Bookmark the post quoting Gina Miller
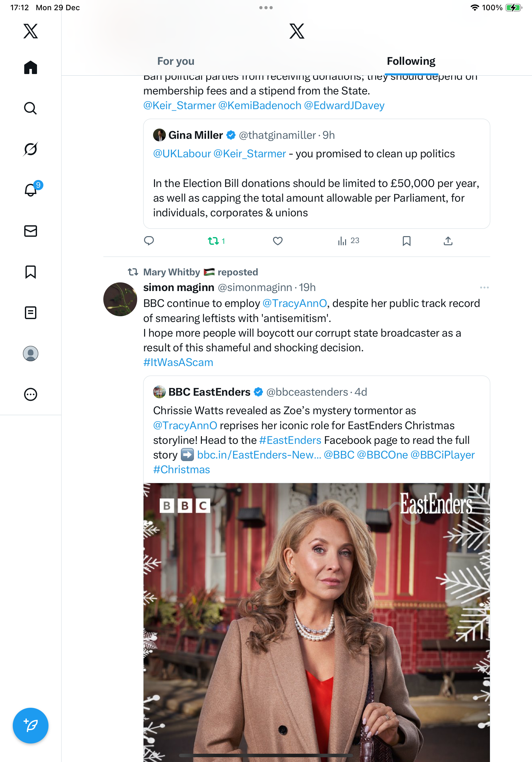532x762 pixels. coord(406,241)
